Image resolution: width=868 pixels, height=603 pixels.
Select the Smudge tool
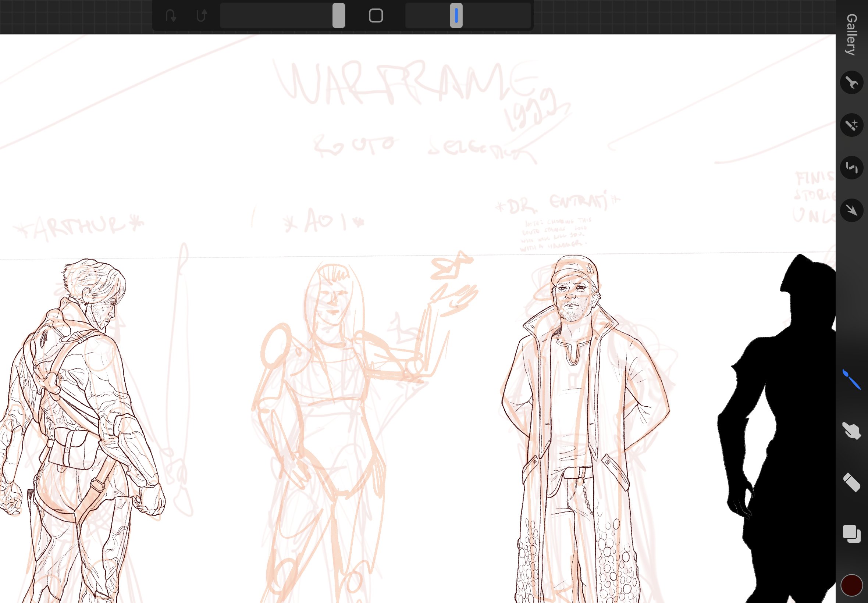(851, 431)
